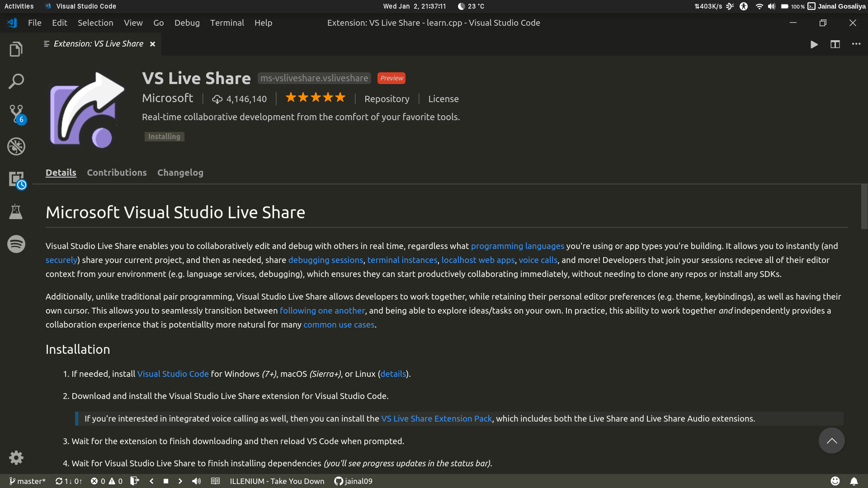The height and width of the screenshot is (488, 868).
Task: Synchronize changes in the status bar
Action: point(69,481)
